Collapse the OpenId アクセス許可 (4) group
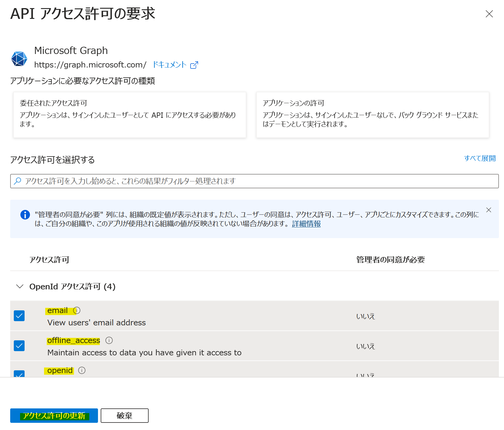The image size is (504, 430). click(20, 286)
